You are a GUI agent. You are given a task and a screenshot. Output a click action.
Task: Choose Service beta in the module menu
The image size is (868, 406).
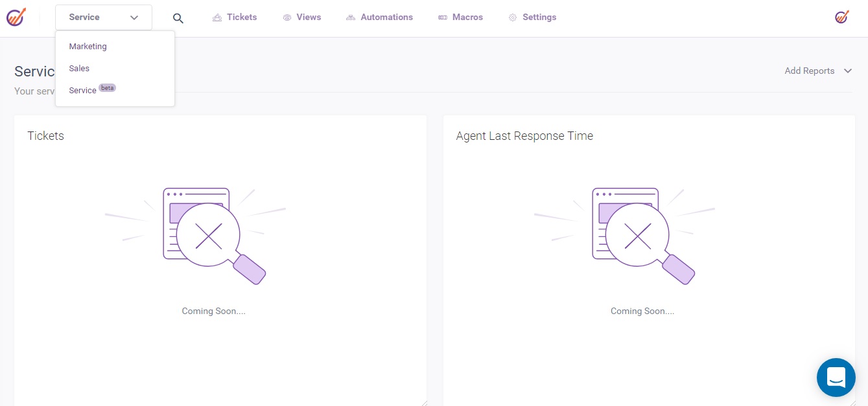pyautogui.click(x=83, y=91)
